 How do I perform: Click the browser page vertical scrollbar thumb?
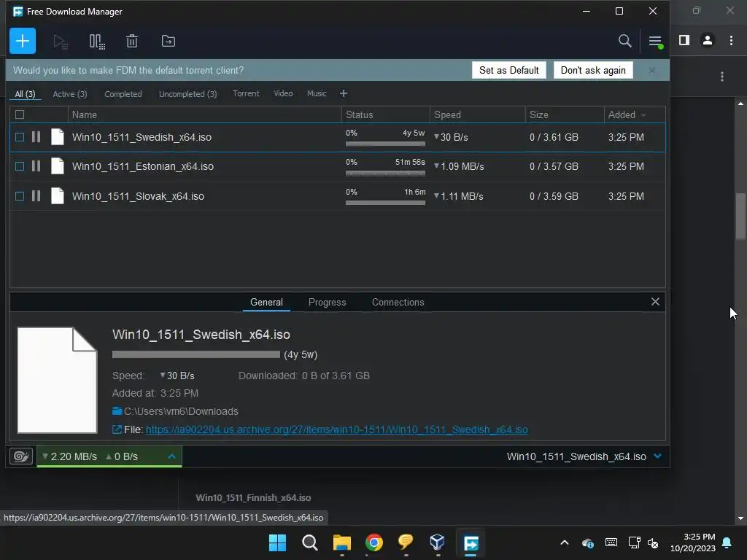[740, 216]
